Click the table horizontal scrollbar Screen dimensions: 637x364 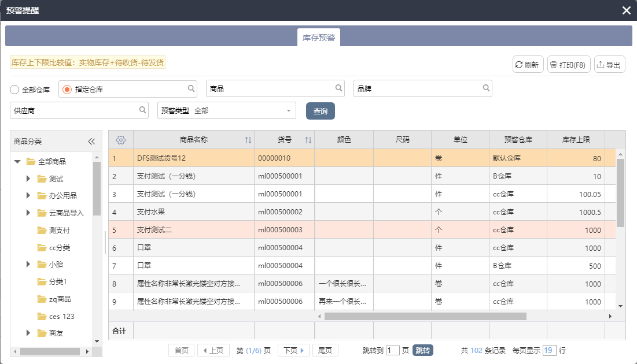(425, 317)
